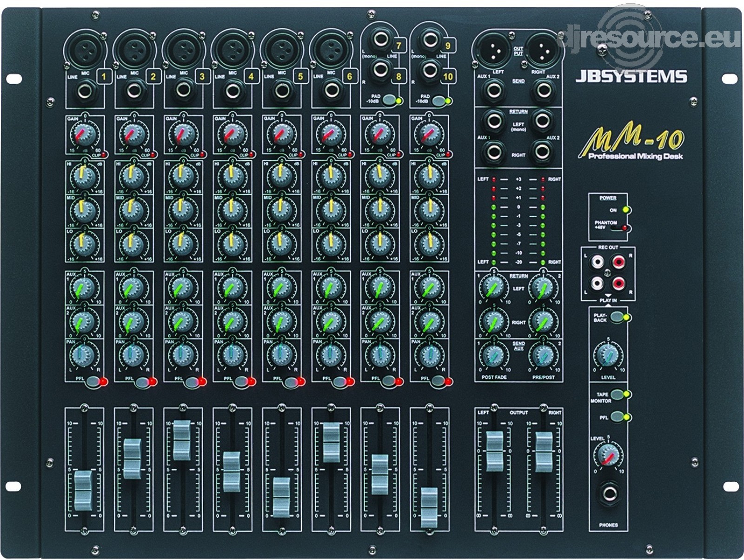Click the RETURN 2 LEFT knob
The width and height of the screenshot is (744, 560).
(543, 288)
